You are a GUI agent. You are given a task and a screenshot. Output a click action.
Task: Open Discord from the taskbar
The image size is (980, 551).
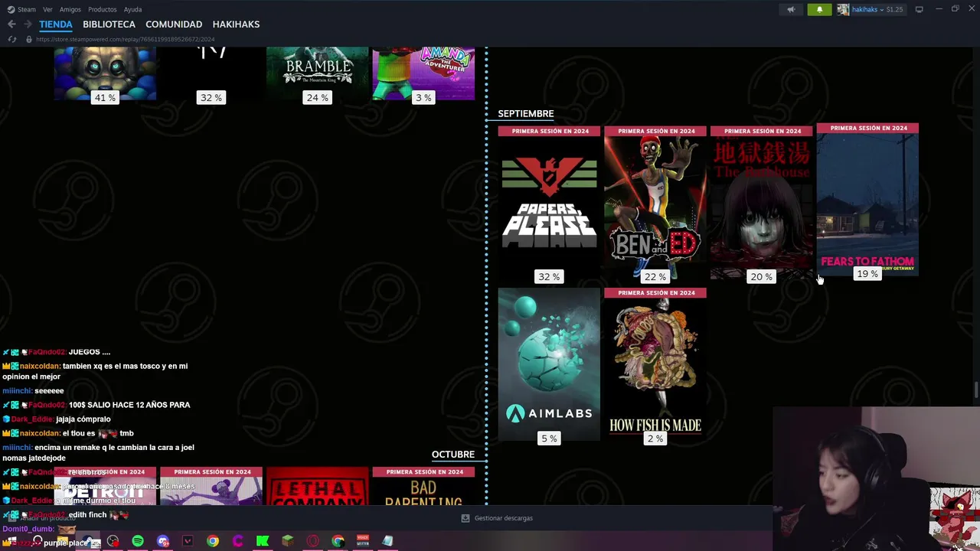tap(163, 541)
